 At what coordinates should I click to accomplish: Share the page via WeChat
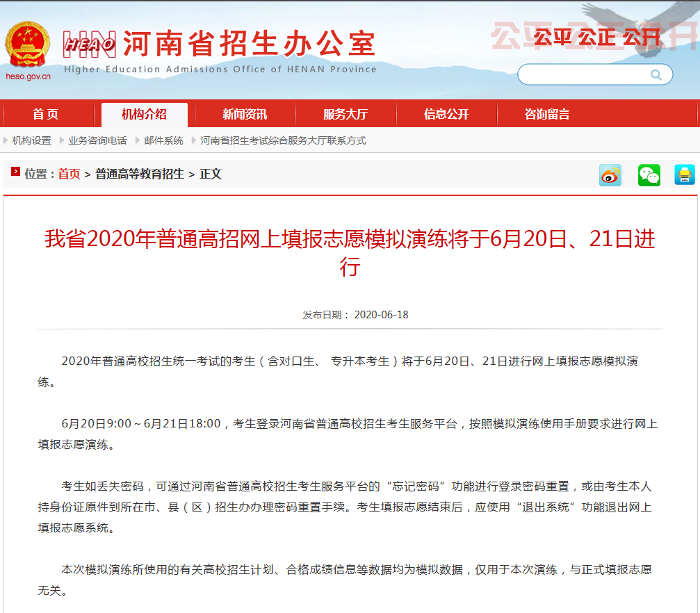pos(649,174)
